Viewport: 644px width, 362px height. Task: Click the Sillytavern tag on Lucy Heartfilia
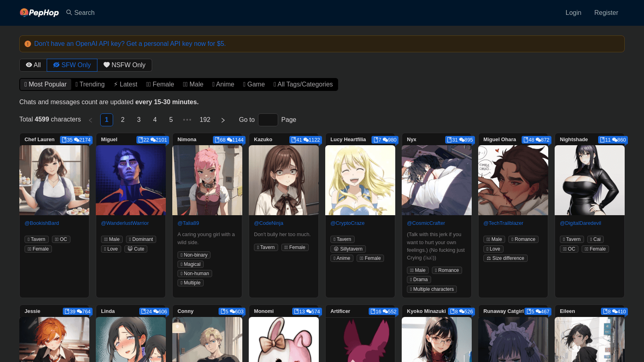click(348, 249)
